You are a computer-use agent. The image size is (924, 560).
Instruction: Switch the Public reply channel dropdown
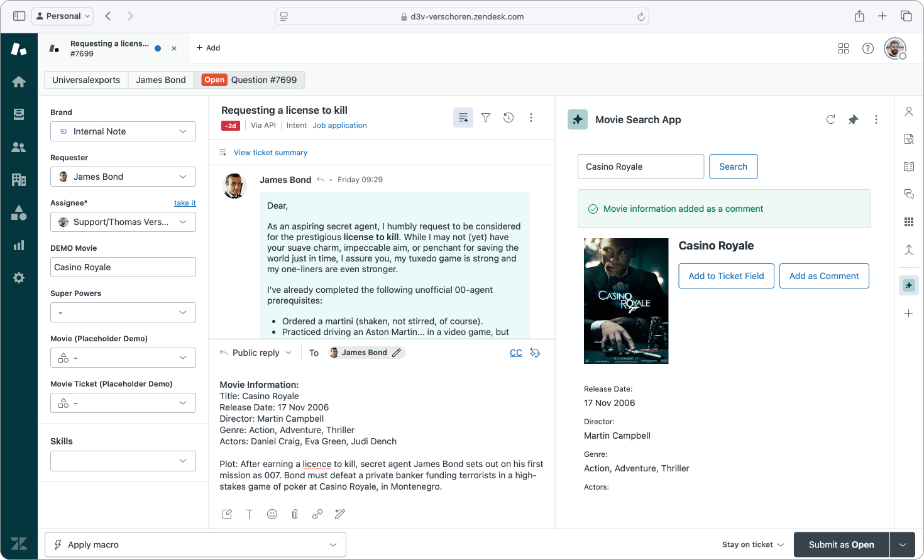256,353
